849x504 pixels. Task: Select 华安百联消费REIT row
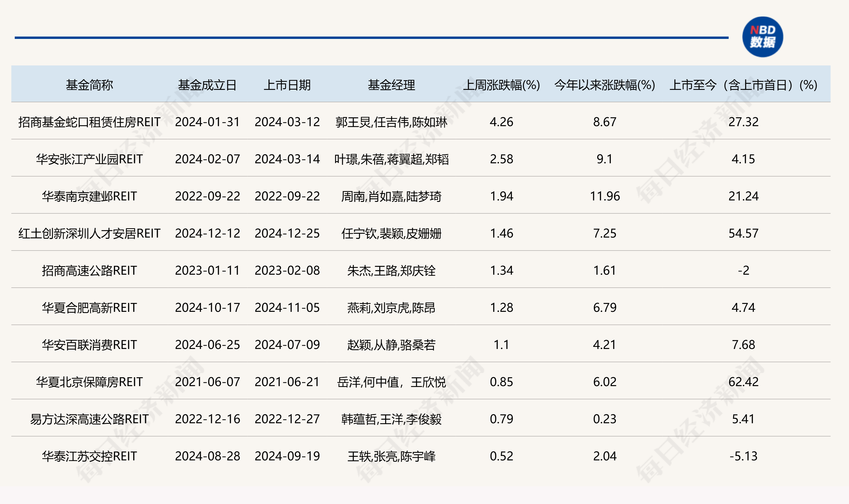tap(89, 345)
